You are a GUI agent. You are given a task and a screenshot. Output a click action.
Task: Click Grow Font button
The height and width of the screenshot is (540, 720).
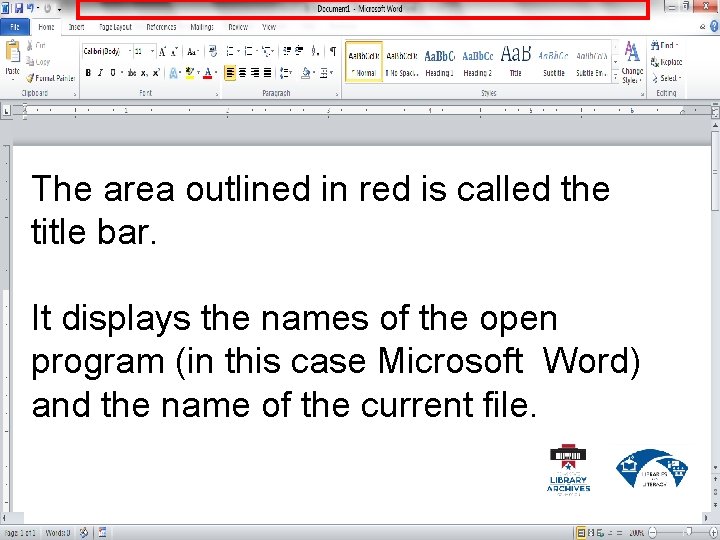pyautogui.click(x=162, y=51)
